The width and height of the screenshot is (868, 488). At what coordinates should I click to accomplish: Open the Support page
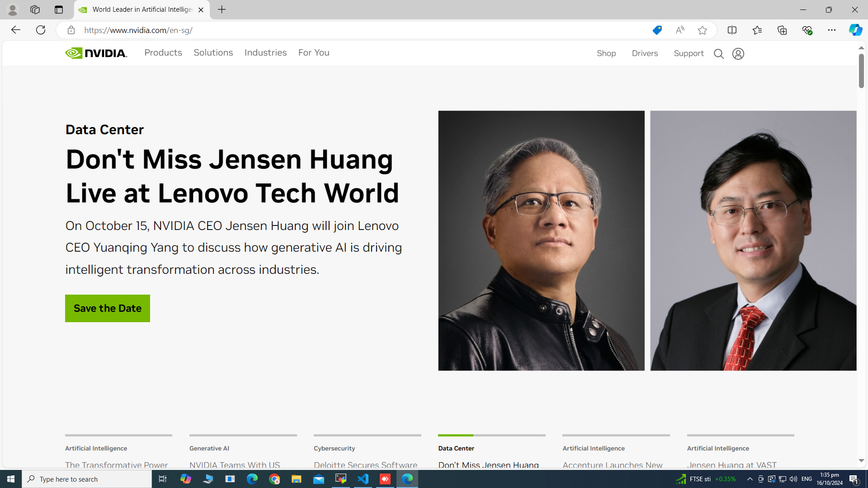click(689, 53)
